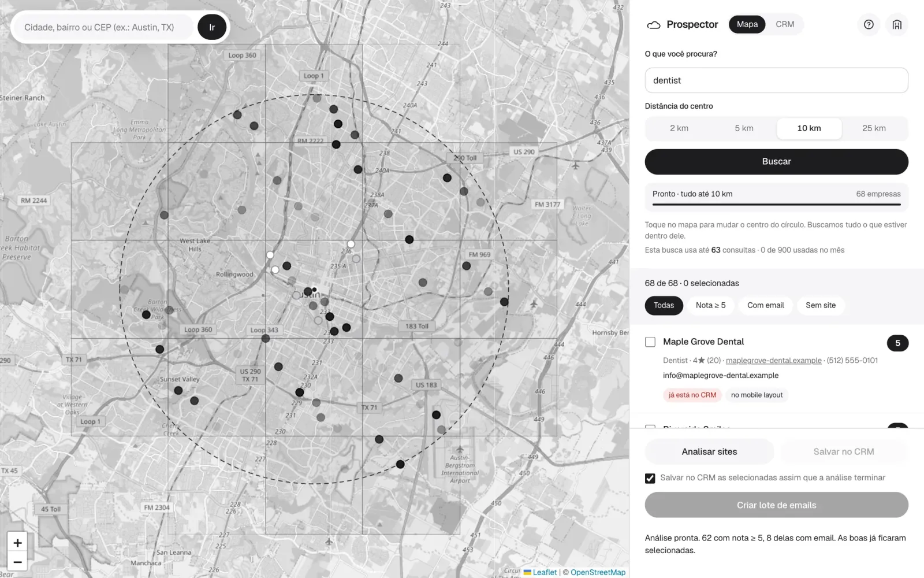Click the Ir button next to location field
Image resolution: width=924 pixels, height=578 pixels.
click(x=212, y=27)
